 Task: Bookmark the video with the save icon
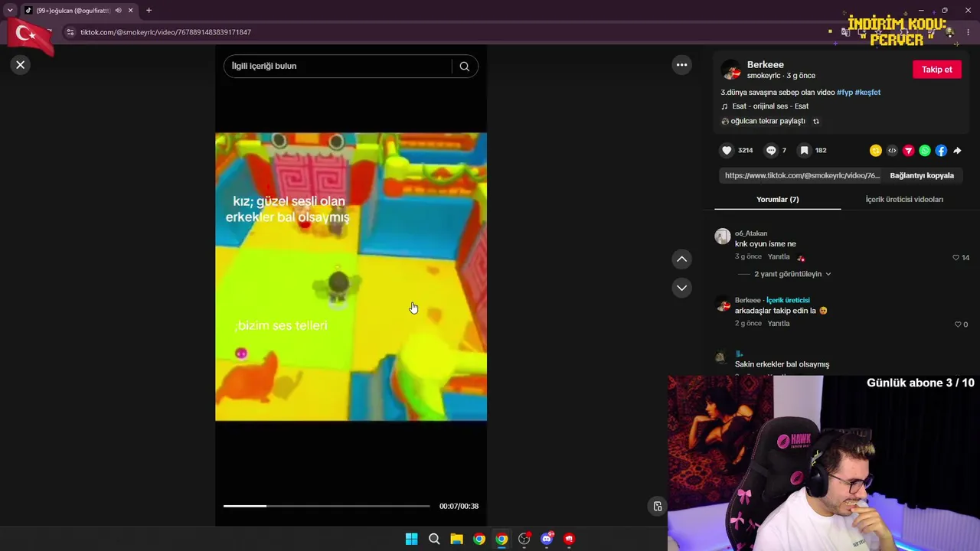pyautogui.click(x=804, y=151)
